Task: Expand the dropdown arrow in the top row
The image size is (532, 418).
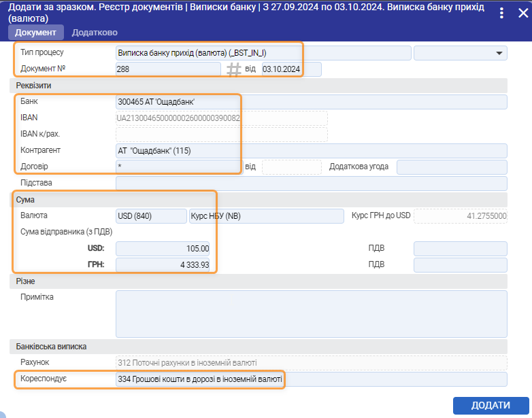Action: 500,53
